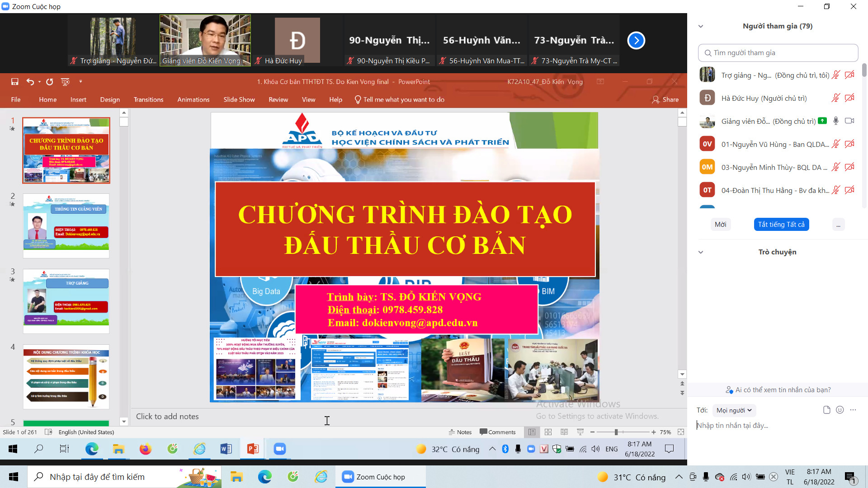Click the Undo icon in the quick access toolbar
The image size is (868, 488).
30,82
